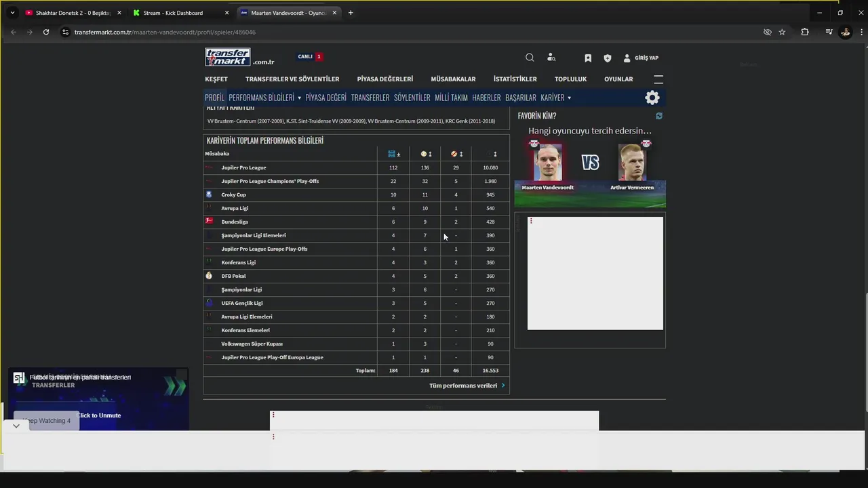Image resolution: width=868 pixels, height=488 pixels.
Task: Click the shield icon in the header
Action: (608, 58)
